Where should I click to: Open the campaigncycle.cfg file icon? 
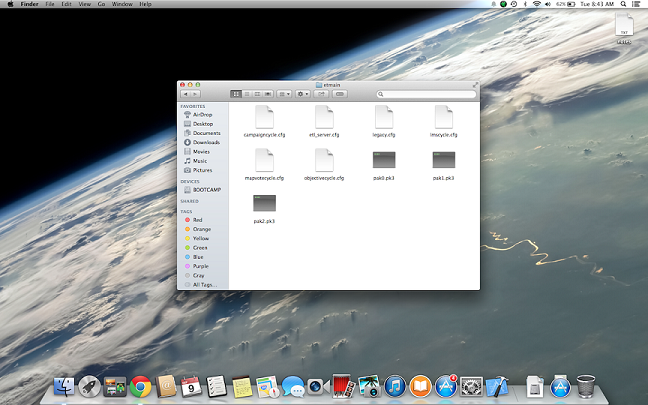click(x=264, y=117)
